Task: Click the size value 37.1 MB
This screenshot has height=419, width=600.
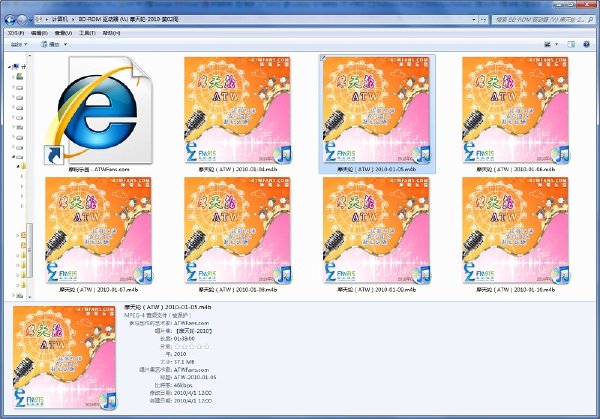Action: pyautogui.click(x=184, y=362)
